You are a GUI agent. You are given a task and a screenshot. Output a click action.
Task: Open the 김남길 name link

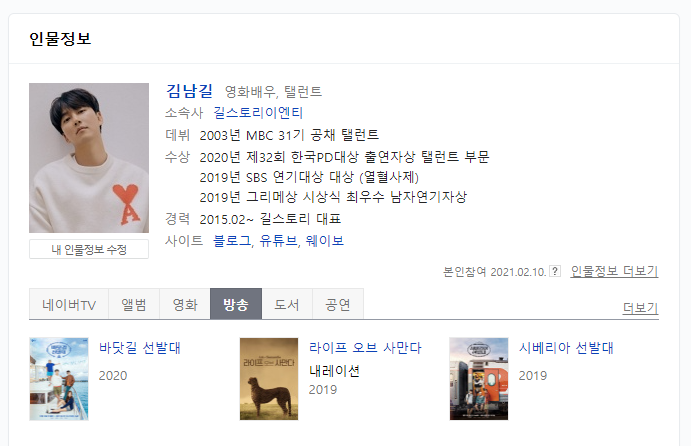pyautogui.click(x=189, y=91)
